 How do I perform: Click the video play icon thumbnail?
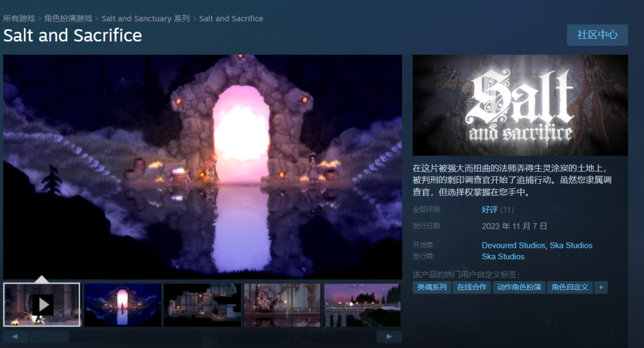(x=42, y=305)
